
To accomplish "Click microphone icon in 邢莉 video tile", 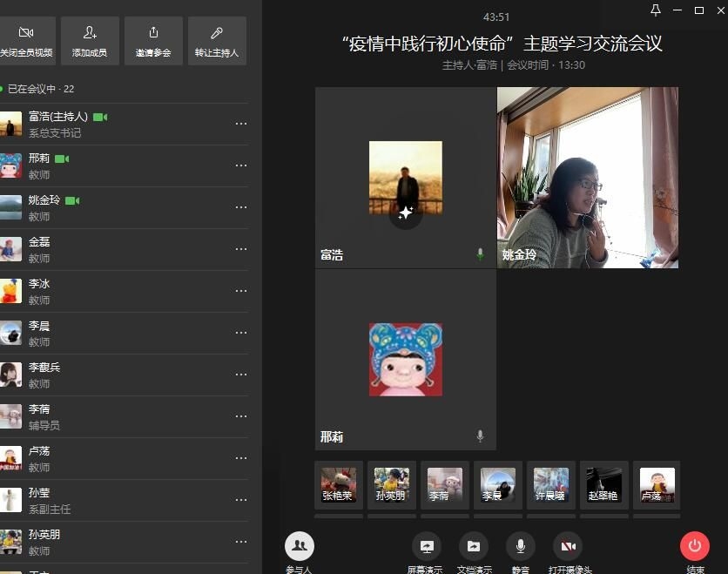I will pos(480,436).
